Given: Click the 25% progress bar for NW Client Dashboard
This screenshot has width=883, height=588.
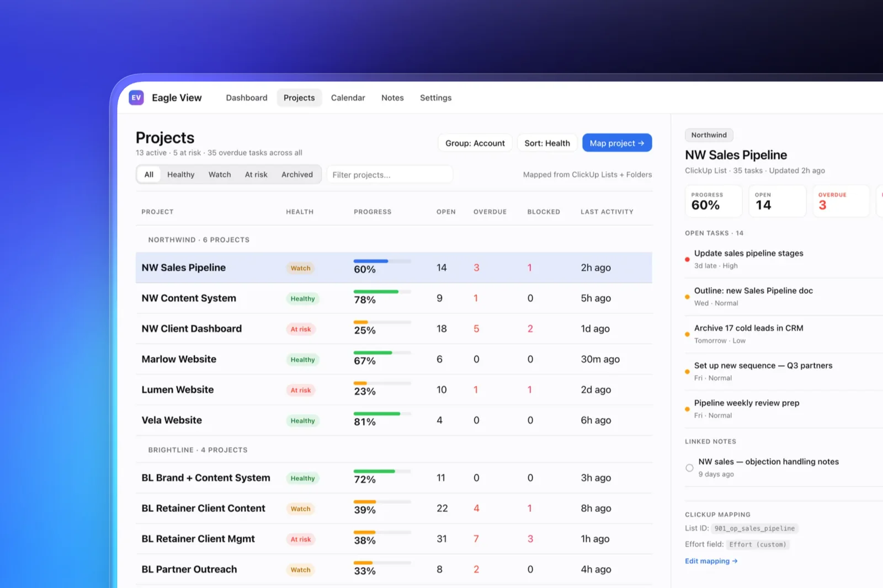Looking at the screenshot, I should tap(382, 322).
